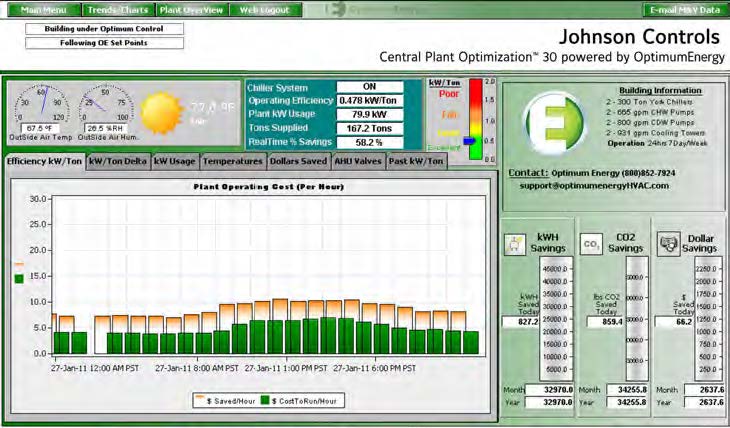Click the kWH Savings plug icon
The width and height of the screenshot is (730, 428).
click(x=515, y=244)
